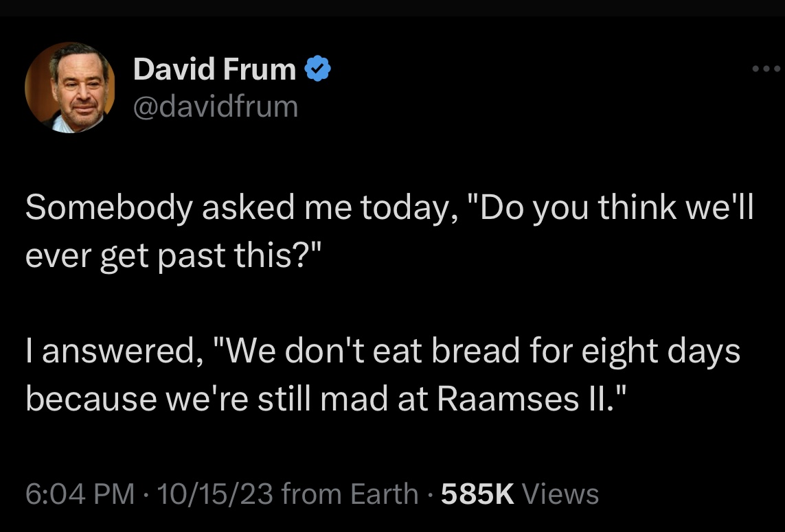The height and width of the screenshot is (532, 785).
Task: Open the @davidfrum handle link
Action: click(216, 106)
